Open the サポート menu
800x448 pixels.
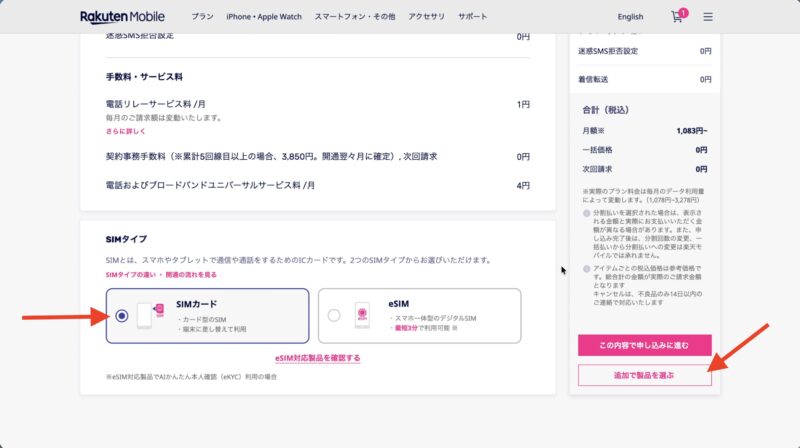click(473, 17)
